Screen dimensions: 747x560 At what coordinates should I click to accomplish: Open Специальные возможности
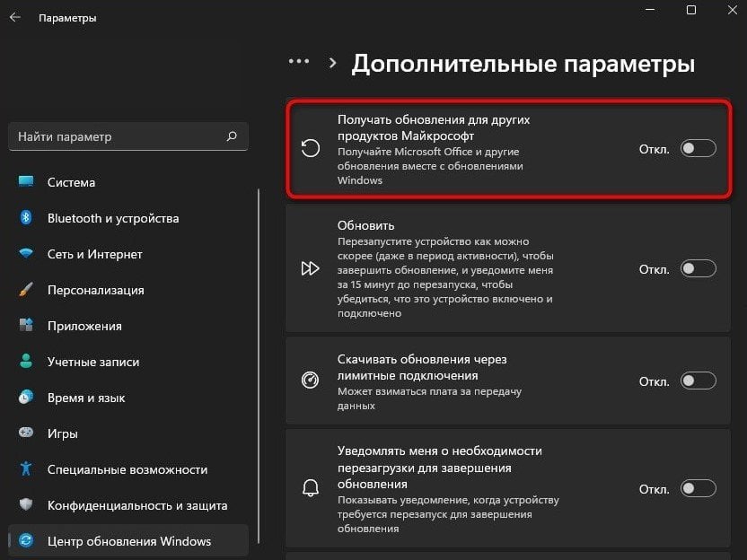(128, 469)
